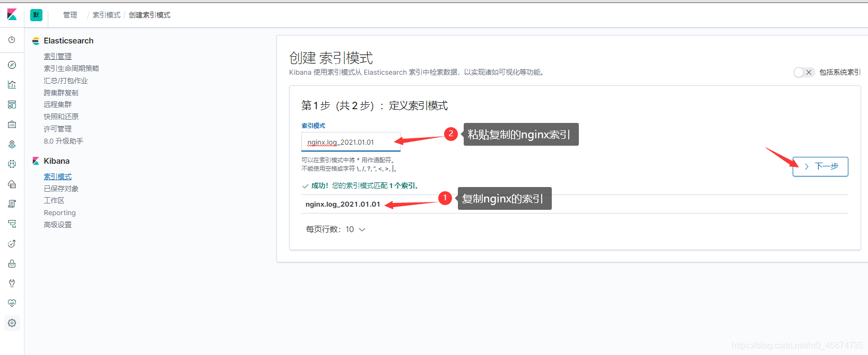
Task: Open 已保存对象 under Kibana
Action: pyautogui.click(x=61, y=189)
